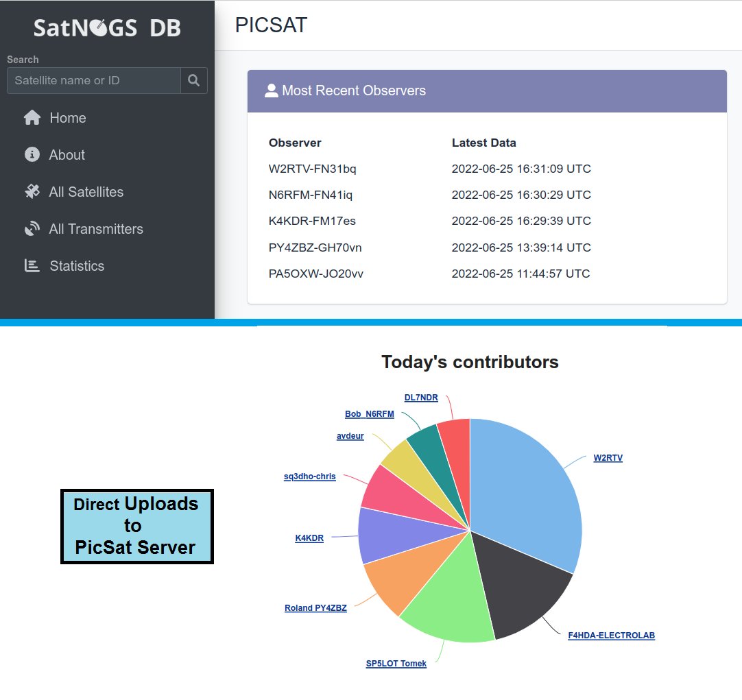Open the Roland PY4ZBZ contributor link
The image size is (742, 700).
click(x=315, y=607)
